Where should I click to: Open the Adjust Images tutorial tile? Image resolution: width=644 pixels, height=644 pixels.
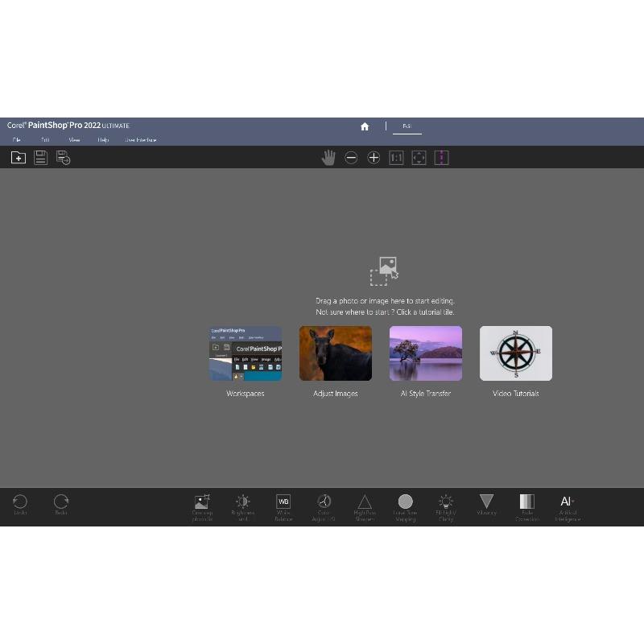(336, 353)
